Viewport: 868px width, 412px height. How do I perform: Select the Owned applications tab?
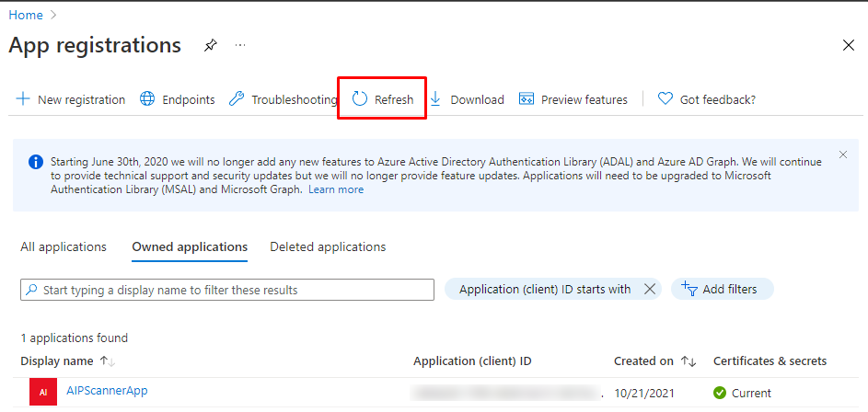pos(190,246)
